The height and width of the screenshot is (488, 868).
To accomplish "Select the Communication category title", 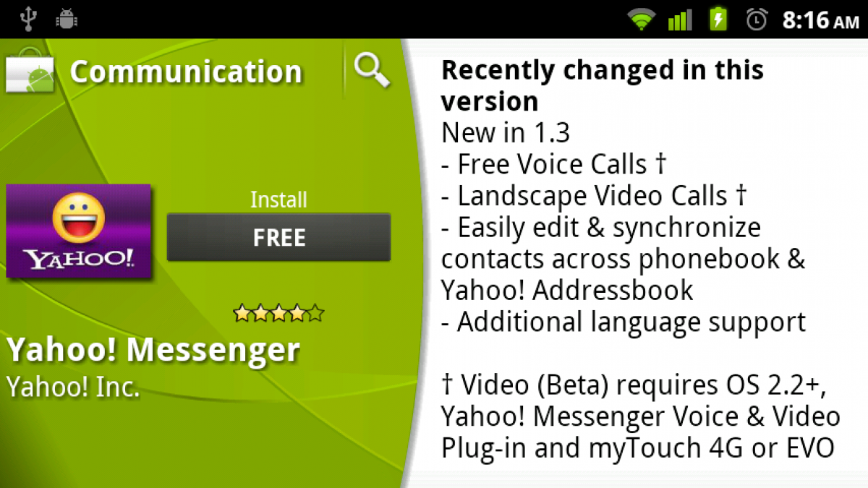I will [x=186, y=72].
